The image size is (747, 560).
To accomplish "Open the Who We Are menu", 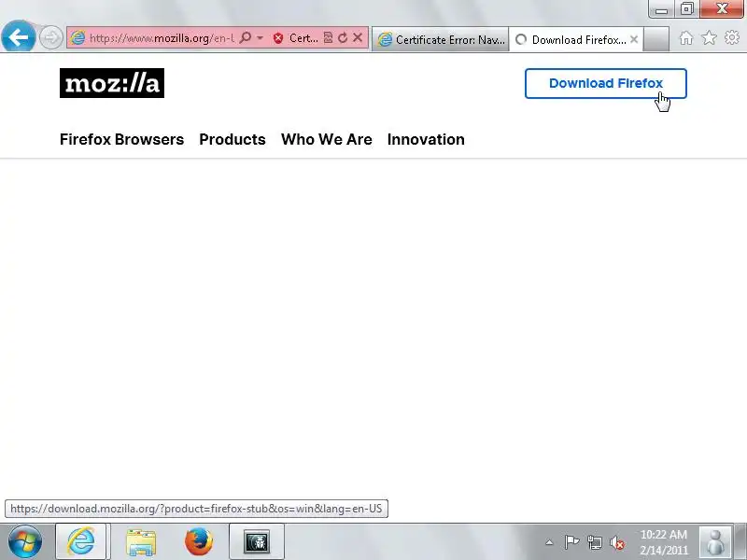I will [326, 139].
